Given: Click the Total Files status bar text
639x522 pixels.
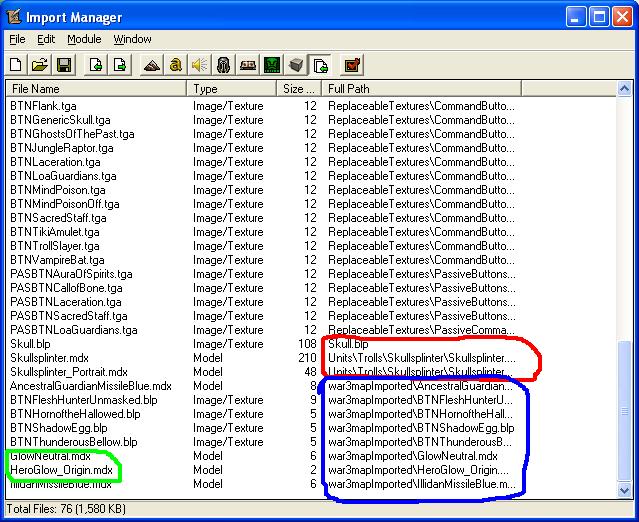Looking at the screenshot, I should [66, 509].
